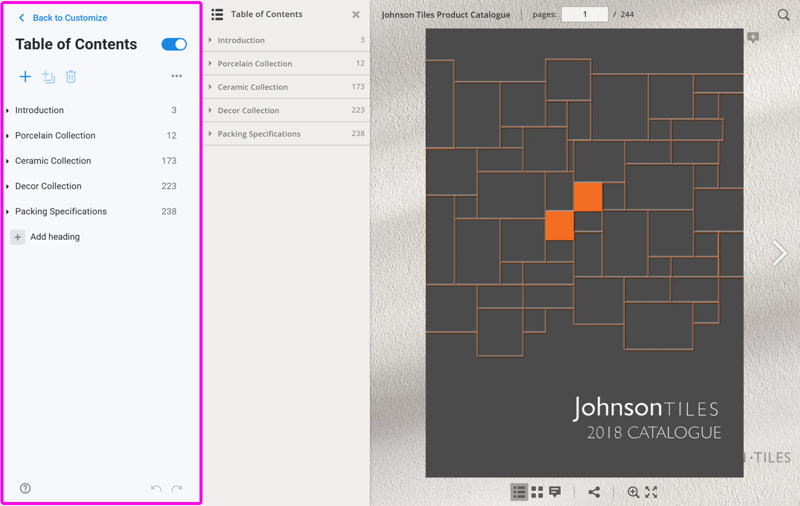Show page thumbnails grid view
Image resolution: width=800 pixels, height=506 pixels.
(x=537, y=492)
